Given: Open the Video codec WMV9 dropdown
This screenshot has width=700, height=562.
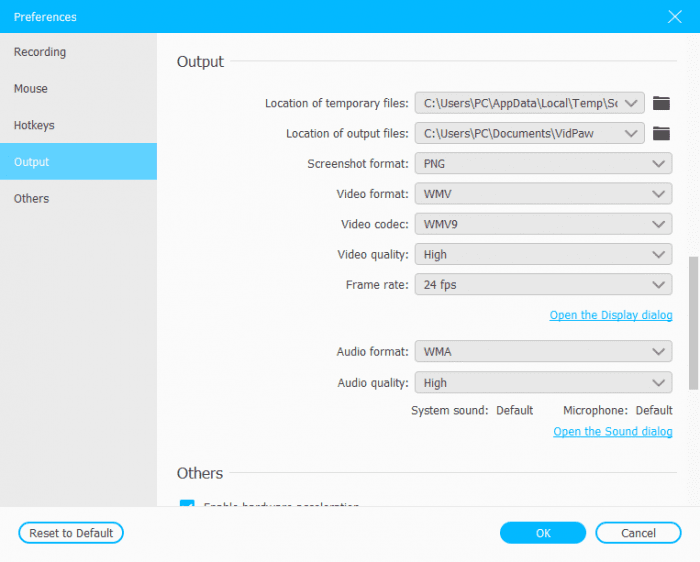Looking at the screenshot, I should click(543, 224).
